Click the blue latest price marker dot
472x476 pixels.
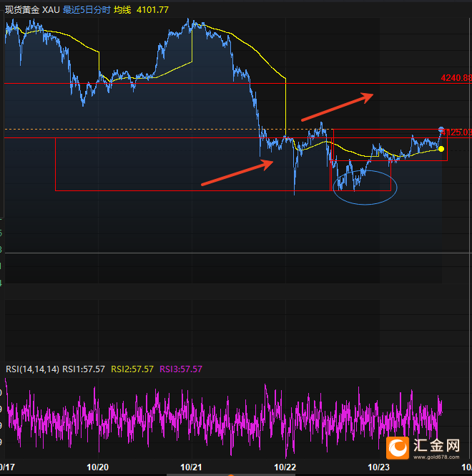pyautogui.click(x=441, y=130)
